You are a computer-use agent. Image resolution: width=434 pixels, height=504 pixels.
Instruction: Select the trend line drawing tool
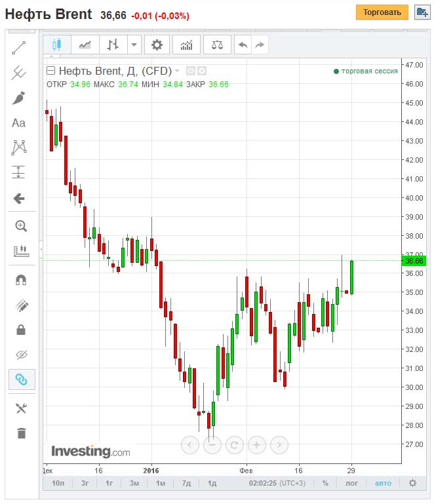pyautogui.click(x=18, y=48)
